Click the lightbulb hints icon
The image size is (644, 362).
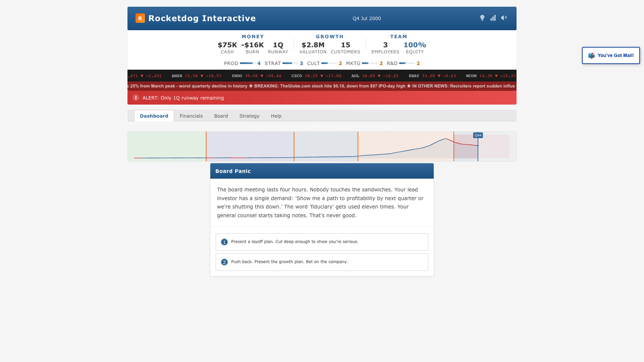coord(482,18)
